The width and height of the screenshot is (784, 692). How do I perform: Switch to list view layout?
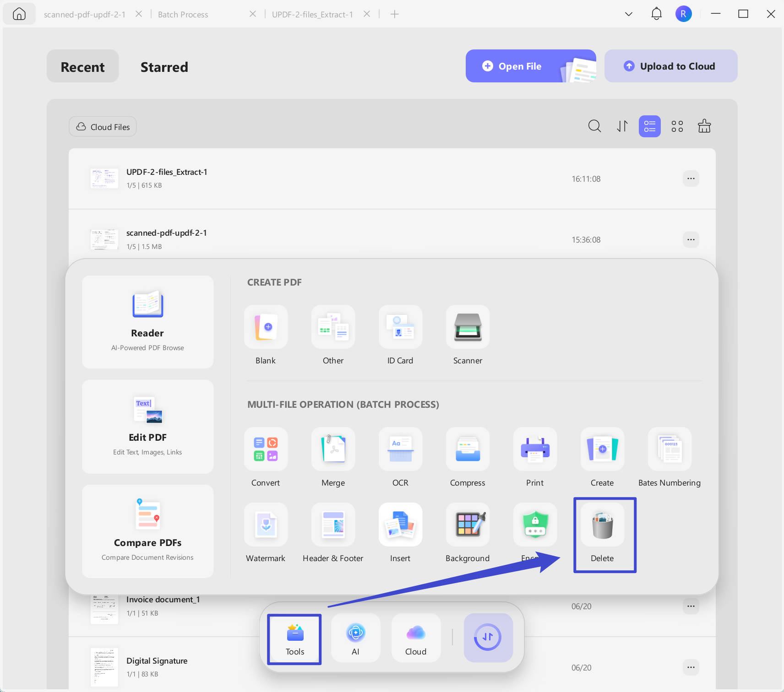tap(649, 126)
